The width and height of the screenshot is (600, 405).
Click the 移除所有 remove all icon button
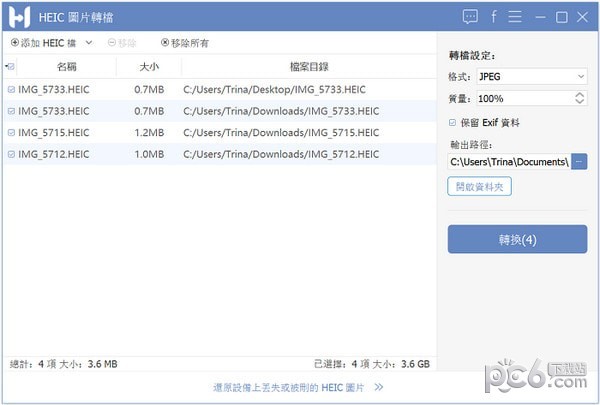[x=165, y=43]
